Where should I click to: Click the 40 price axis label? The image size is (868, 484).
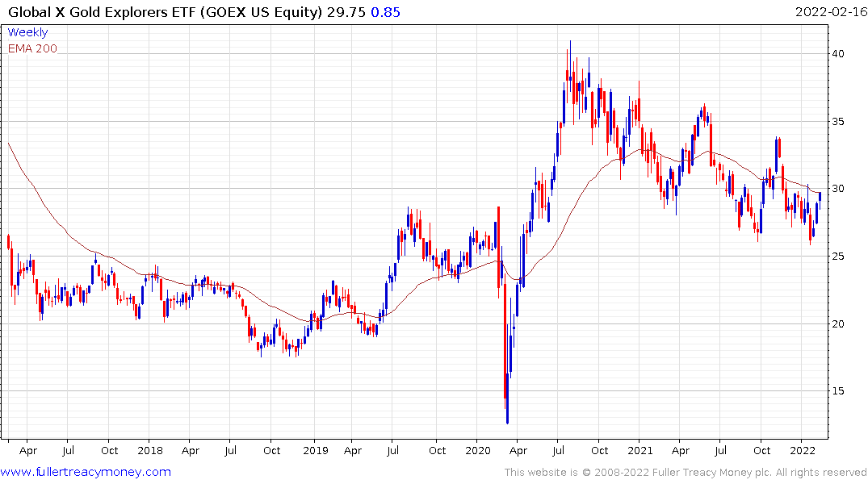837,54
